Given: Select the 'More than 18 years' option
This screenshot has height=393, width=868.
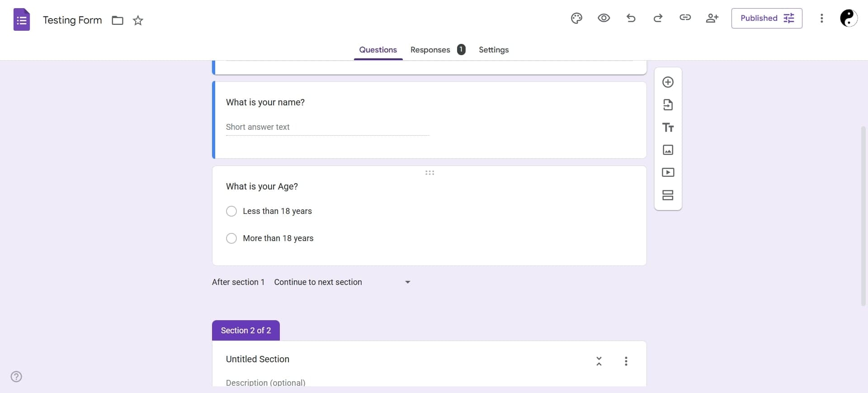Looking at the screenshot, I should (x=231, y=238).
